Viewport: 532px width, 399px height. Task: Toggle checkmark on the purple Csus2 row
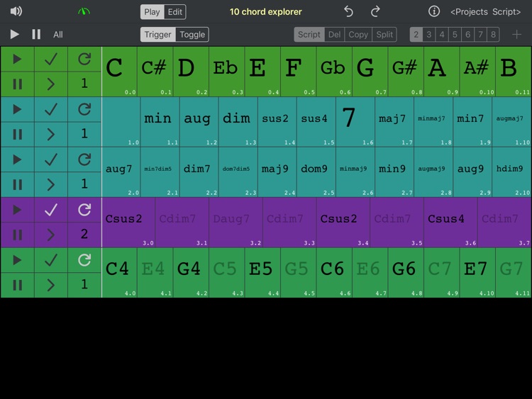click(x=51, y=210)
